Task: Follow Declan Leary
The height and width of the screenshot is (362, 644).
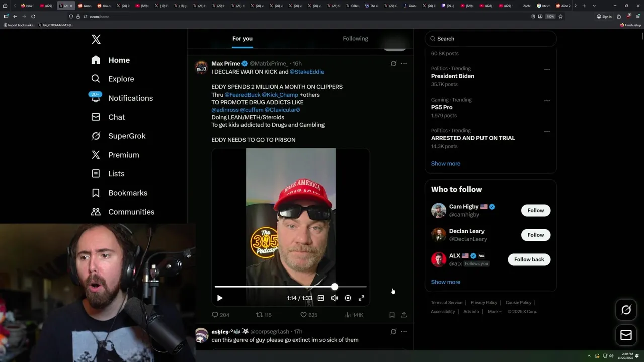Action: [536, 235]
